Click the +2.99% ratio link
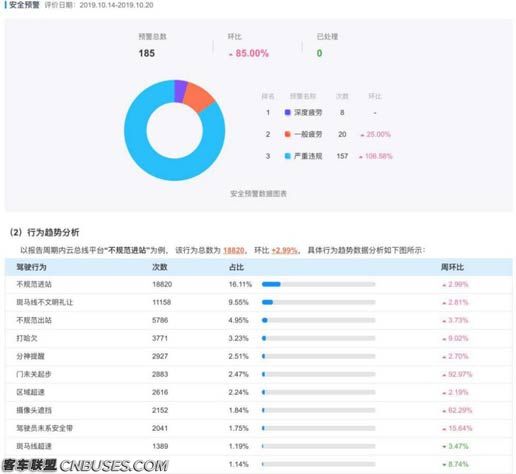 click(284, 250)
